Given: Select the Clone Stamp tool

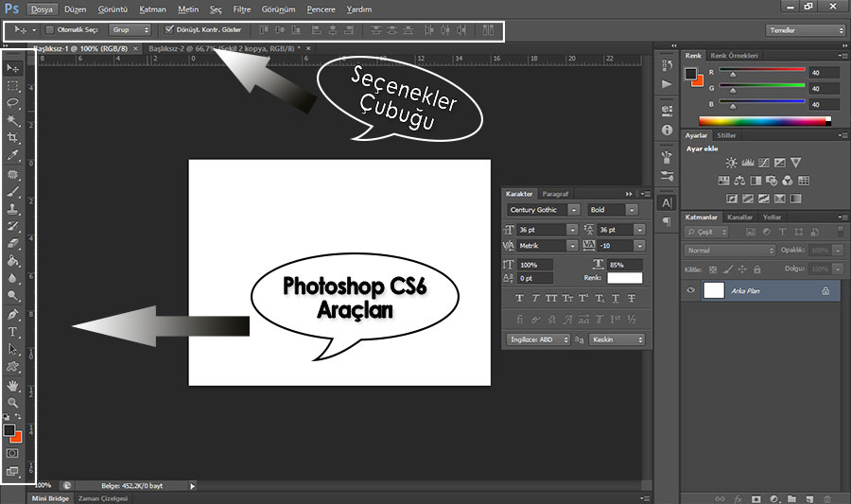Looking at the screenshot, I should 12,209.
